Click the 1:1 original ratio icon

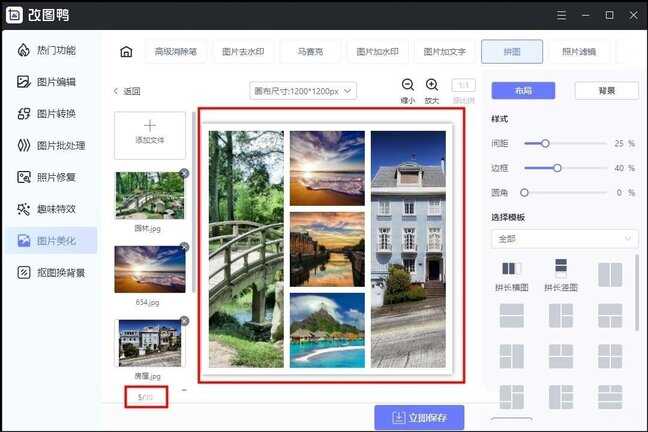[x=463, y=85]
